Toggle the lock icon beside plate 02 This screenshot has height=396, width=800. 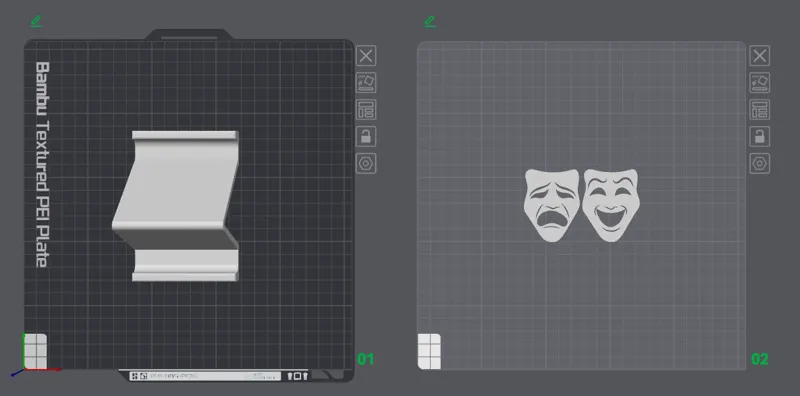(760, 137)
